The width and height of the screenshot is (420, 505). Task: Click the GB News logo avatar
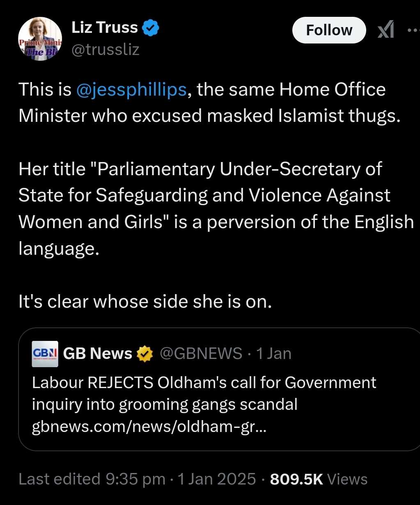pos(46,353)
